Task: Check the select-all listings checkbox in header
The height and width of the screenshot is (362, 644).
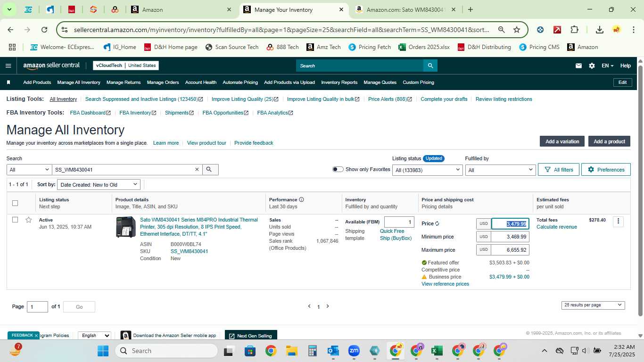Action: click(15, 203)
